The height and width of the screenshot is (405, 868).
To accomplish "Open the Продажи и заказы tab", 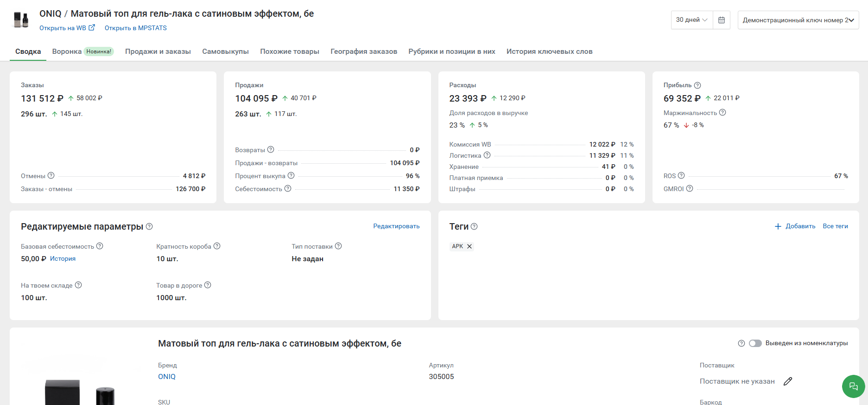I will [x=158, y=51].
